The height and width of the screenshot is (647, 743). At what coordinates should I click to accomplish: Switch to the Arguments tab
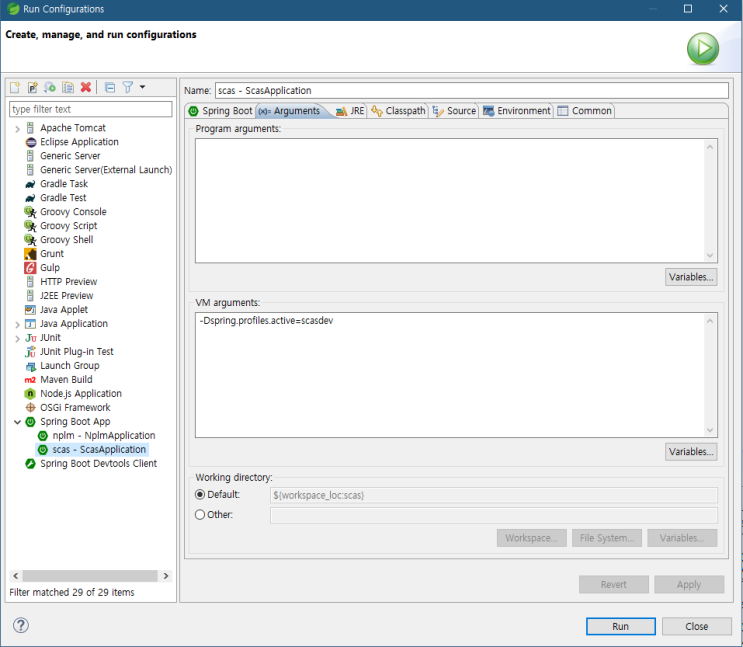(290, 111)
